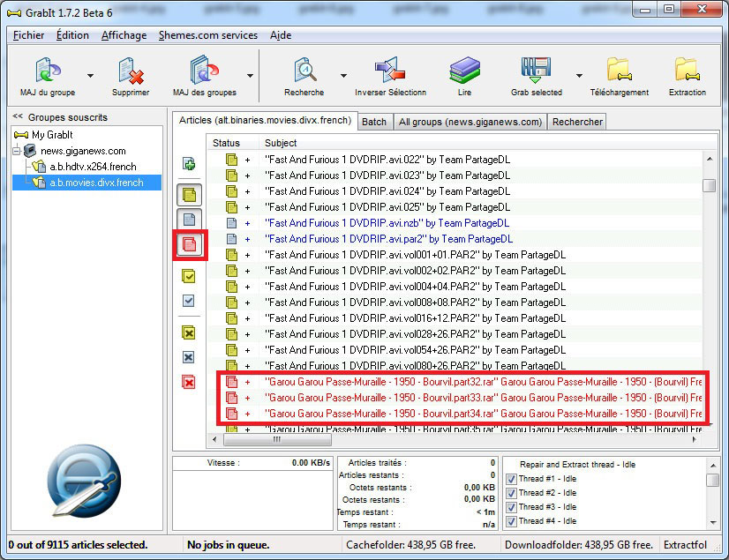Click the yellow complete-articles filter icon

(189, 195)
